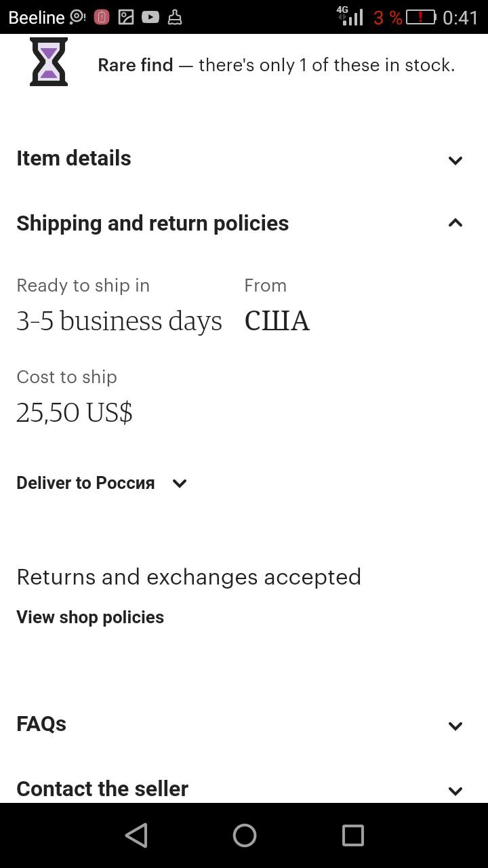
Task: Expand Contact the seller chevron
Action: 455,791
